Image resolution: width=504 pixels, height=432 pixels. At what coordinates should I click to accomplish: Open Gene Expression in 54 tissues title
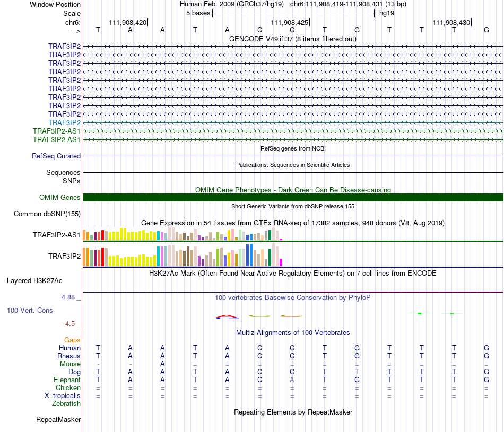click(293, 223)
